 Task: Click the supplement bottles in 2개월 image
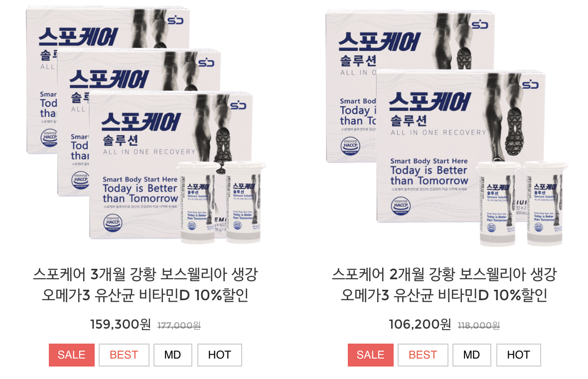point(522,203)
